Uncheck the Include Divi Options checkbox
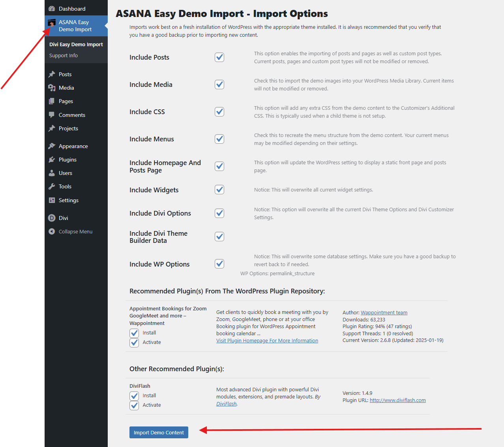 [x=219, y=213]
